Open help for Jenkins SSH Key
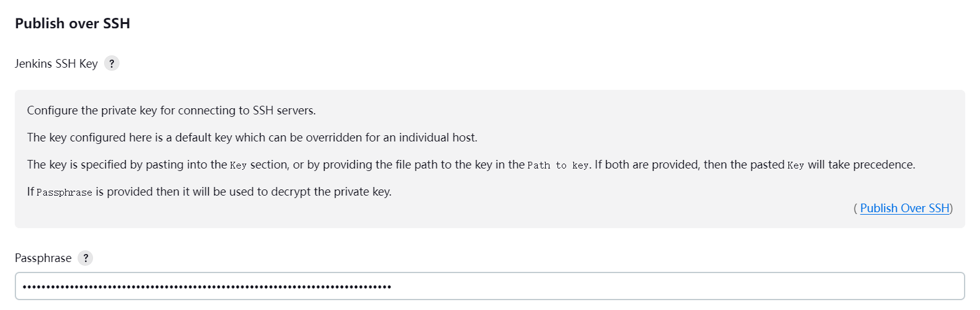This screenshot has height=310, width=980. (111, 63)
